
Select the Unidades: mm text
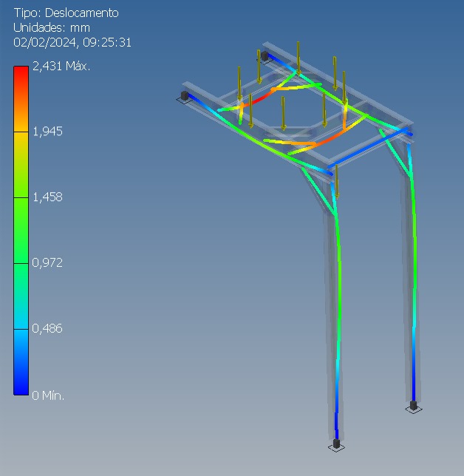tap(52, 27)
